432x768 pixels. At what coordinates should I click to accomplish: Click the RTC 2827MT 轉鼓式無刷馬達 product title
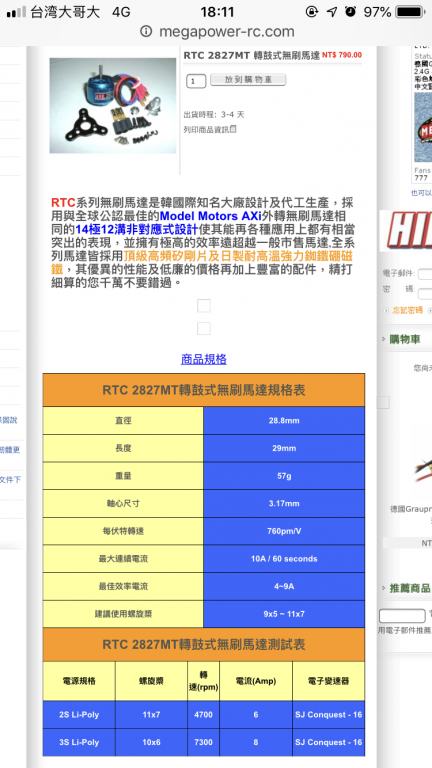251,55
